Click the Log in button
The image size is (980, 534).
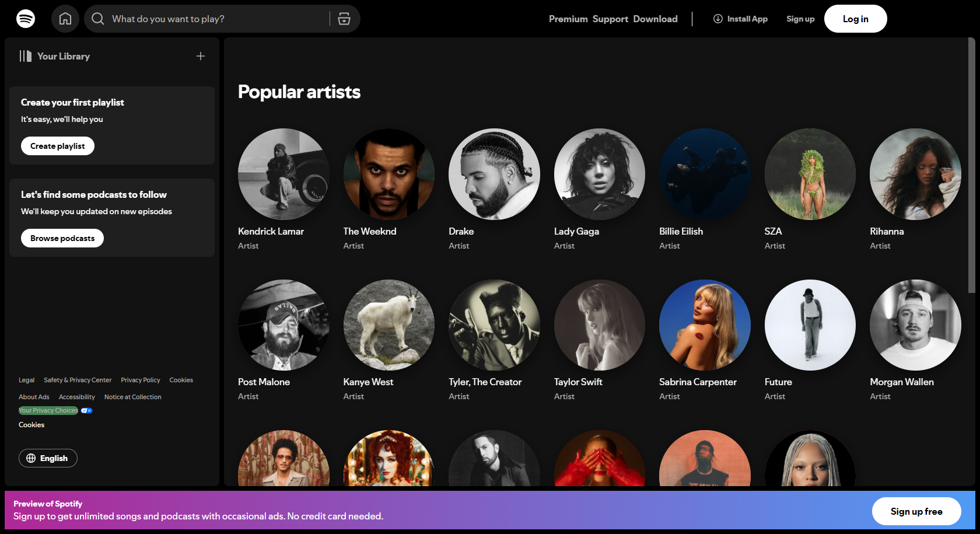pyautogui.click(x=855, y=18)
